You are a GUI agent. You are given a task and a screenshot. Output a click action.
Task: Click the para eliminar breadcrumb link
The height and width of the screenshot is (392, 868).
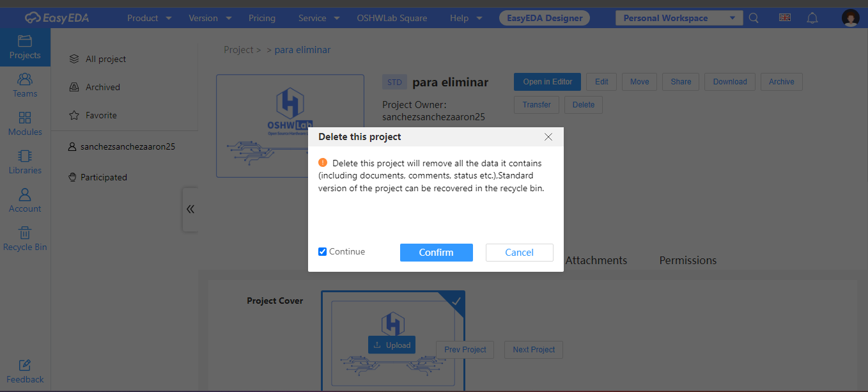pyautogui.click(x=302, y=50)
